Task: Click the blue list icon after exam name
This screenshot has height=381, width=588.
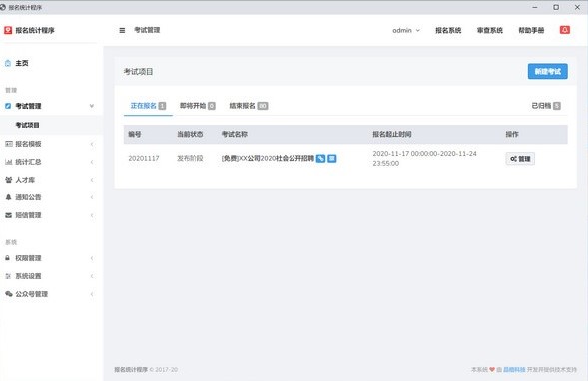Action: point(332,159)
